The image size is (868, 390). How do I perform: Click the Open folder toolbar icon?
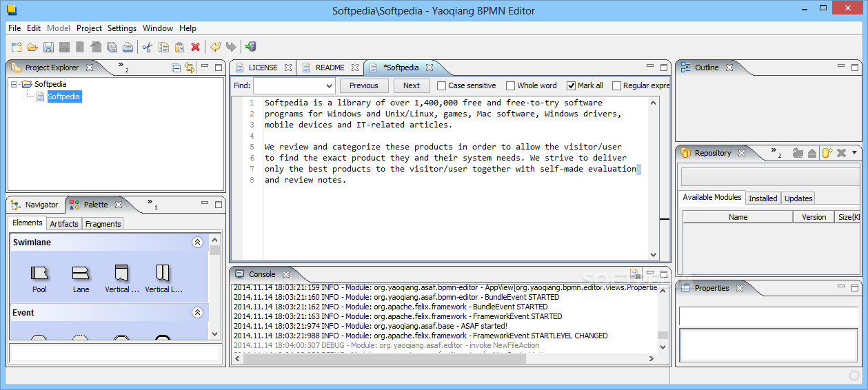pos(32,47)
